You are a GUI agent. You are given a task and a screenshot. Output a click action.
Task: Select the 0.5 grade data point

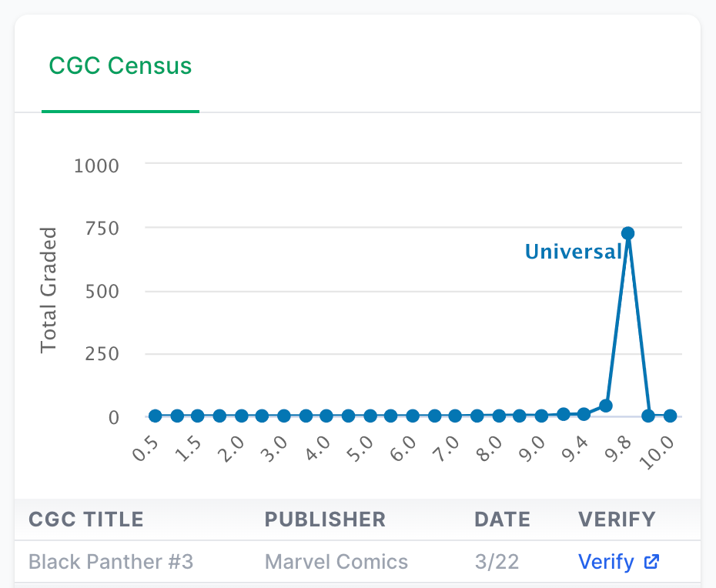click(x=156, y=416)
